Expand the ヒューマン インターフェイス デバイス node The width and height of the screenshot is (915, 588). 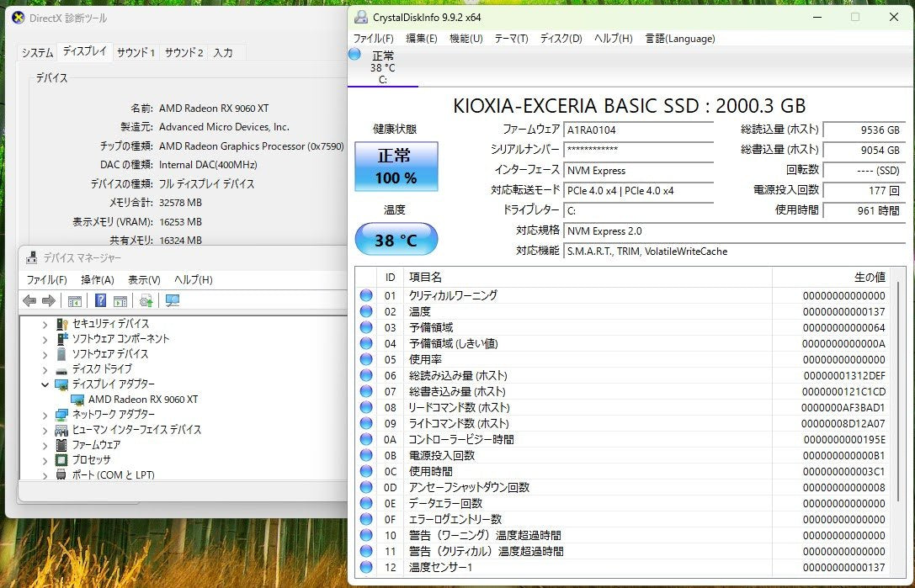(x=45, y=431)
